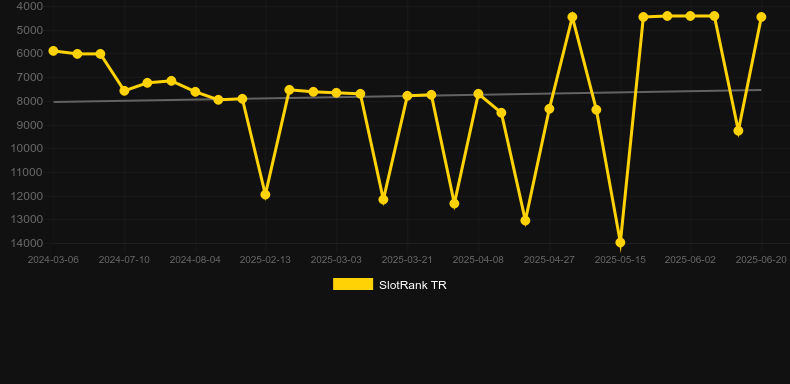The width and height of the screenshot is (790, 384).
Task: Select the data point at 2024-03-06
Action: pos(53,51)
